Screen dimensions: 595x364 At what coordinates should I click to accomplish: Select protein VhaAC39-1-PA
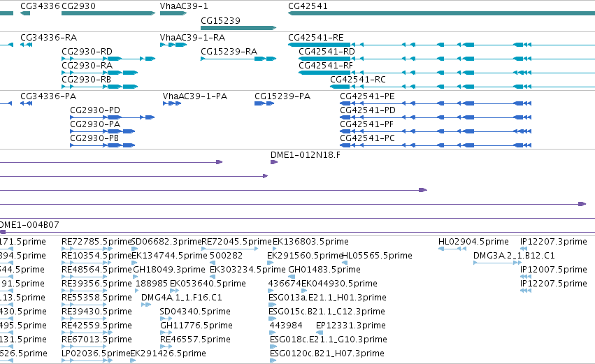coord(195,96)
